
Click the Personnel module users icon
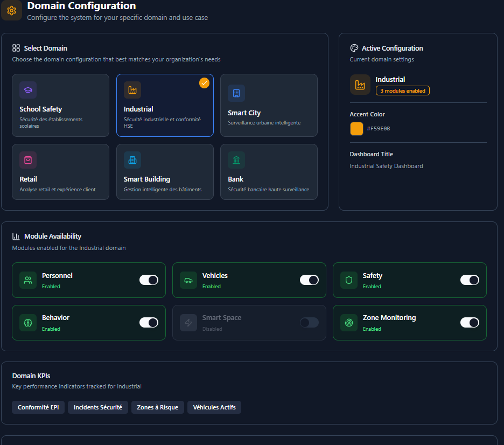pos(28,280)
